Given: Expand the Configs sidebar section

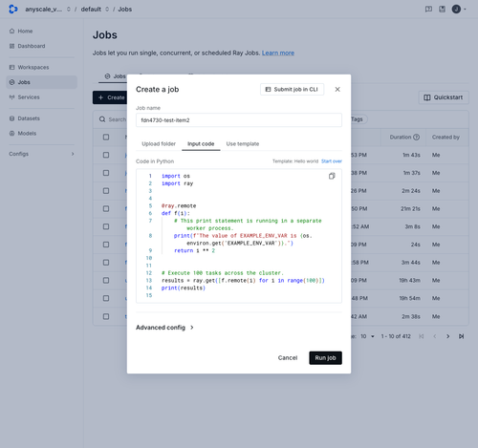Looking at the screenshot, I should coord(41,154).
